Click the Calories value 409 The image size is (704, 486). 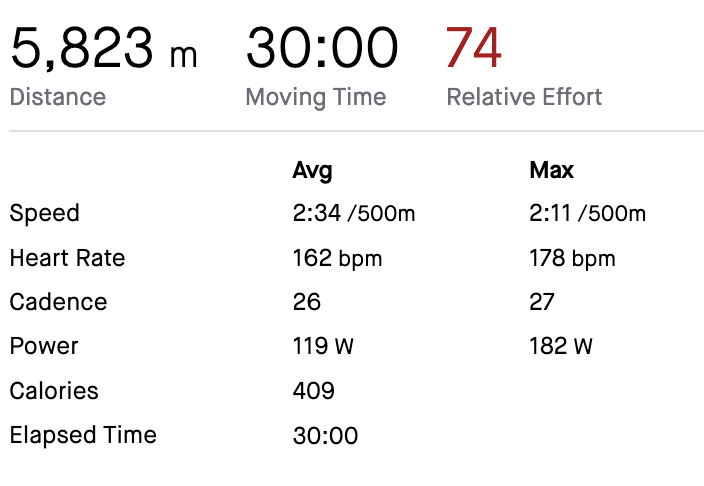pyautogui.click(x=313, y=391)
